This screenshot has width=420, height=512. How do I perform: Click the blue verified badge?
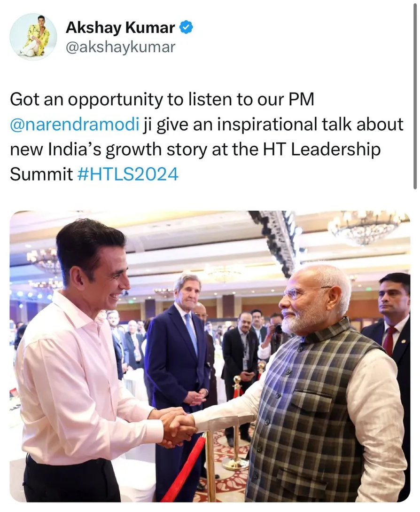point(187,27)
